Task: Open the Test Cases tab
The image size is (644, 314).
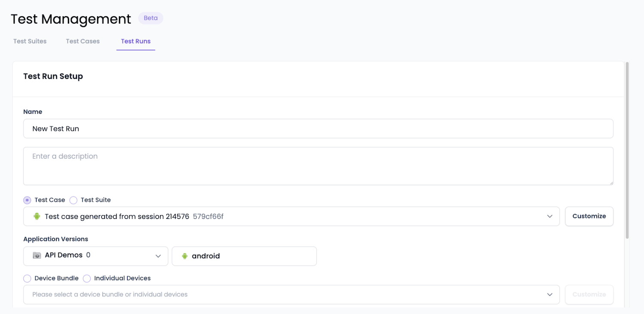Action: (x=82, y=41)
